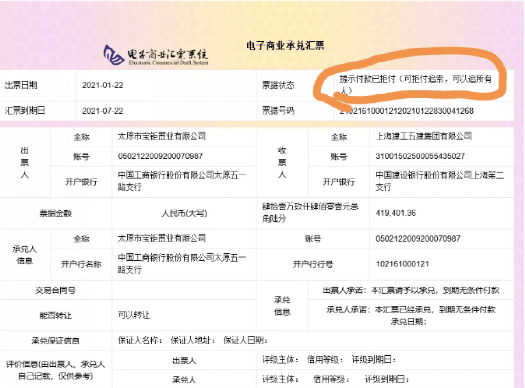Image resolution: width=525 pixels, height=388 pixels.
Task: Click the 电子商业承兑汇票 title
Action: click(x=285, y=46)
